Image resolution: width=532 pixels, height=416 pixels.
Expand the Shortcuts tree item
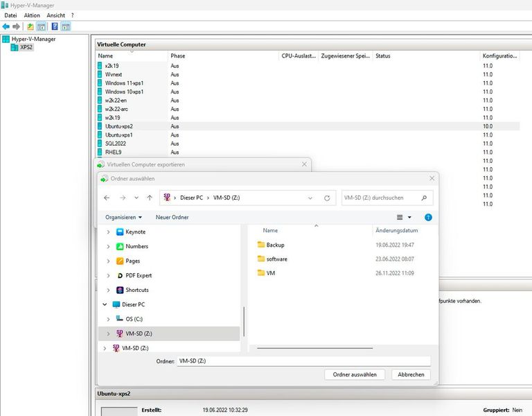(108, 290)
